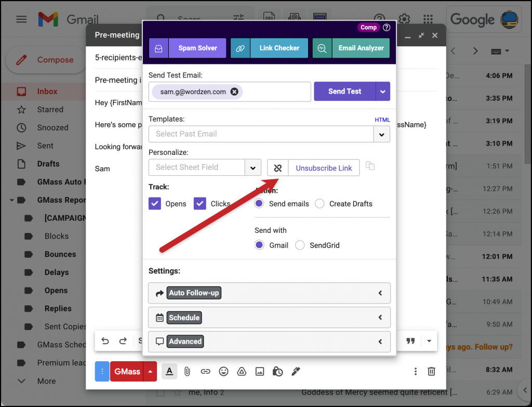The height and width of the screenshot is (407, 532).
Task: Select the Create Drafts option
Action: coord(320,203)
